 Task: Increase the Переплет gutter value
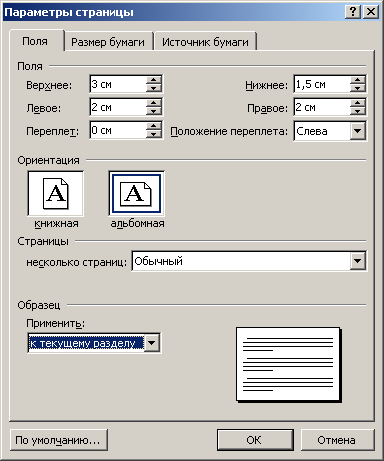click(x=154, y=126)
